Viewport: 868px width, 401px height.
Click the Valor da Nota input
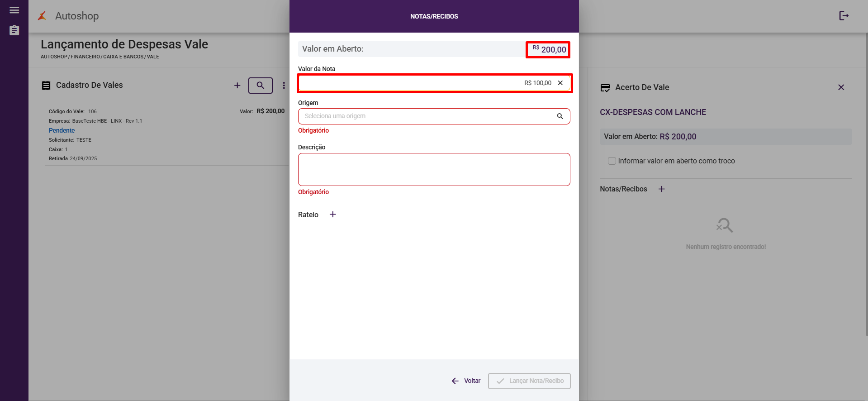click(x=425, y=83)
